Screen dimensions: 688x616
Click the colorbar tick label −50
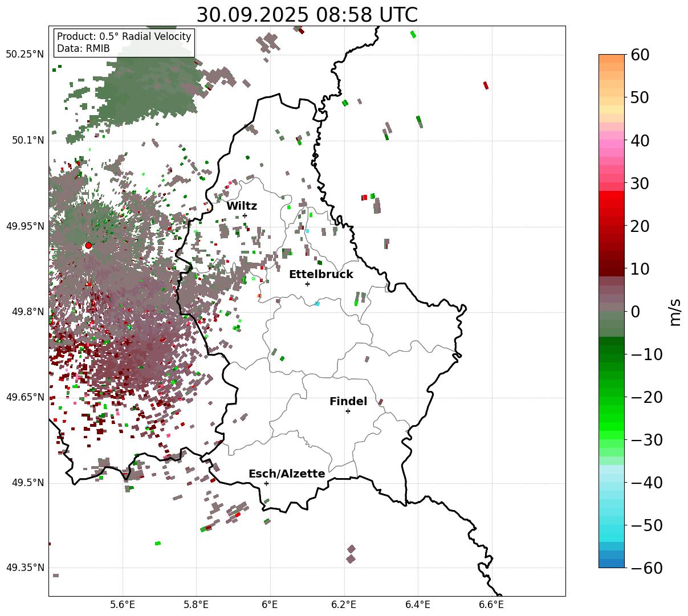pos(646,525)
